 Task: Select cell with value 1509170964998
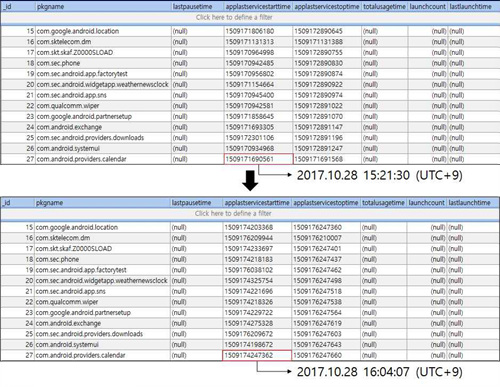(x=259, y=53)
